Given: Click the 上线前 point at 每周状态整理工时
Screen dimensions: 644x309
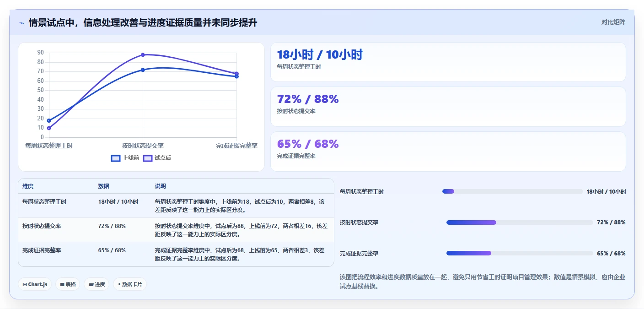Looking at the screenshot, I should tap(49, 120).
